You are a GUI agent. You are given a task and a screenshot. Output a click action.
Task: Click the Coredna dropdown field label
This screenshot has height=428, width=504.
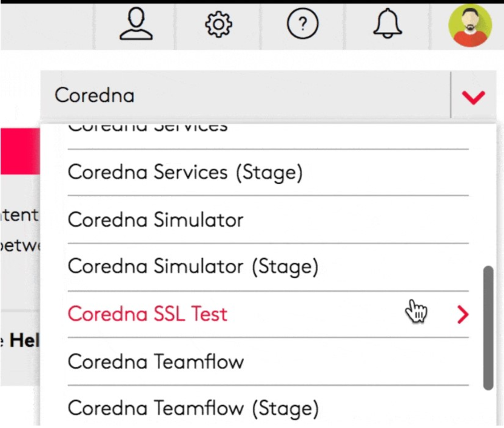(95, 95)
